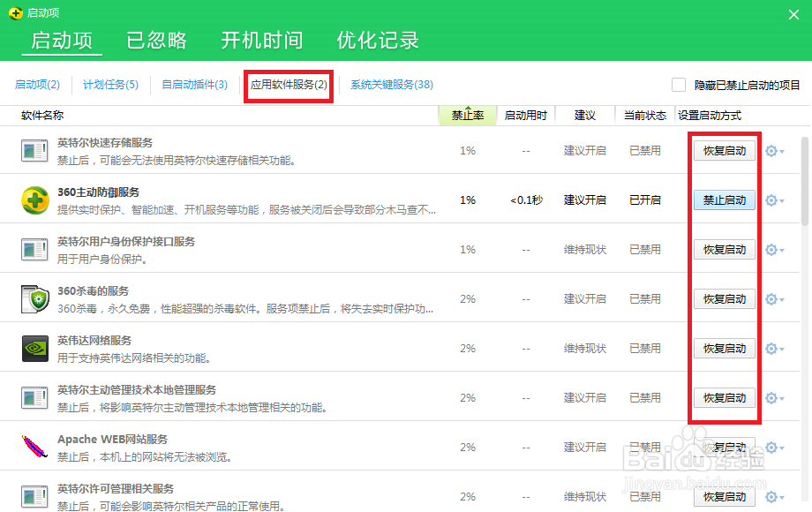The width and height of the screenshot is (812, 512).
Task: Click the vertical scrollbar thumb
Action: click(x=804, y=181)
